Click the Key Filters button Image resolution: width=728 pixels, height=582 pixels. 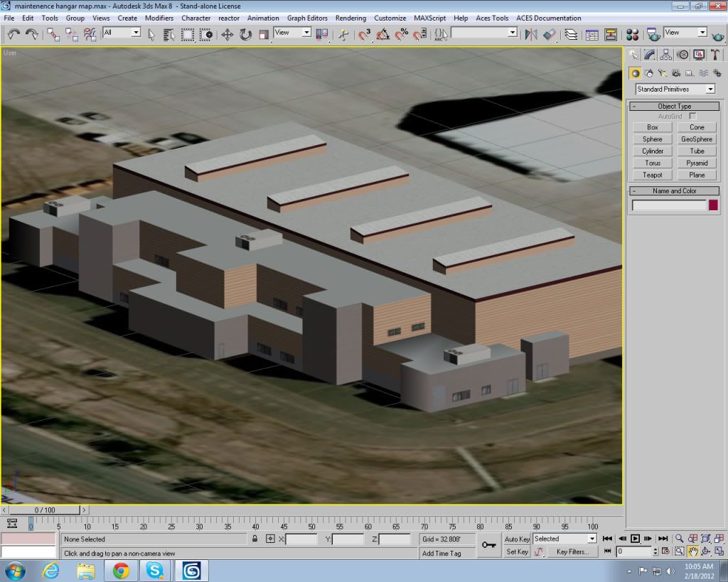(572, 552)
